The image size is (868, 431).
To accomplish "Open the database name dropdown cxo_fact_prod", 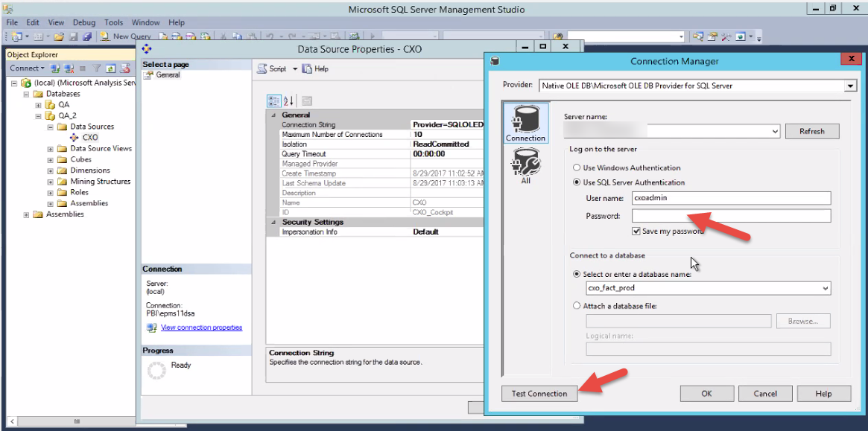I will [x=826, y=288].
